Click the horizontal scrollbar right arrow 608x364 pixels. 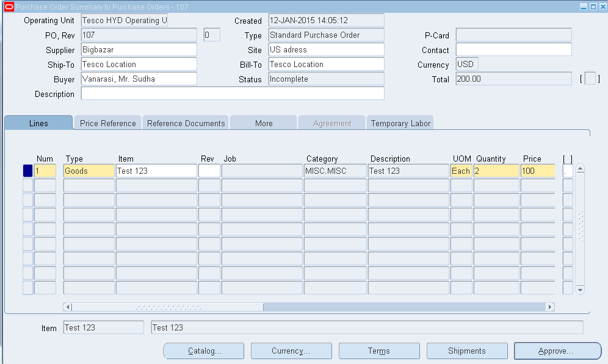550,307
